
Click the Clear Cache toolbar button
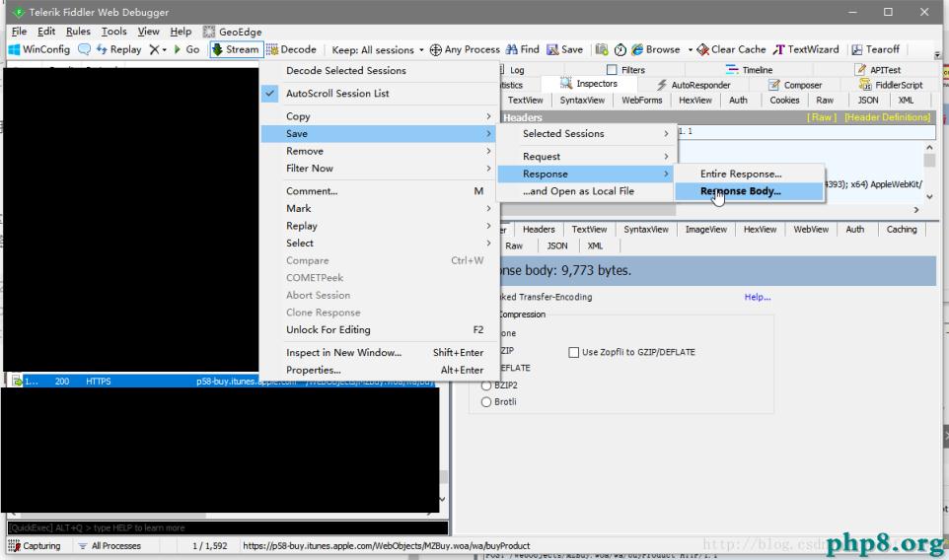pos(731,49)
